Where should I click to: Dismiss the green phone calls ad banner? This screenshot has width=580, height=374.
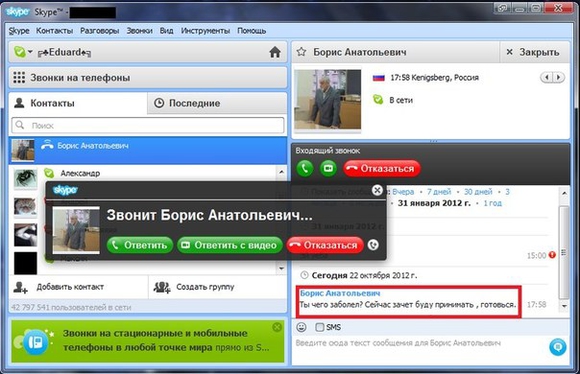(x=277, y=327)
